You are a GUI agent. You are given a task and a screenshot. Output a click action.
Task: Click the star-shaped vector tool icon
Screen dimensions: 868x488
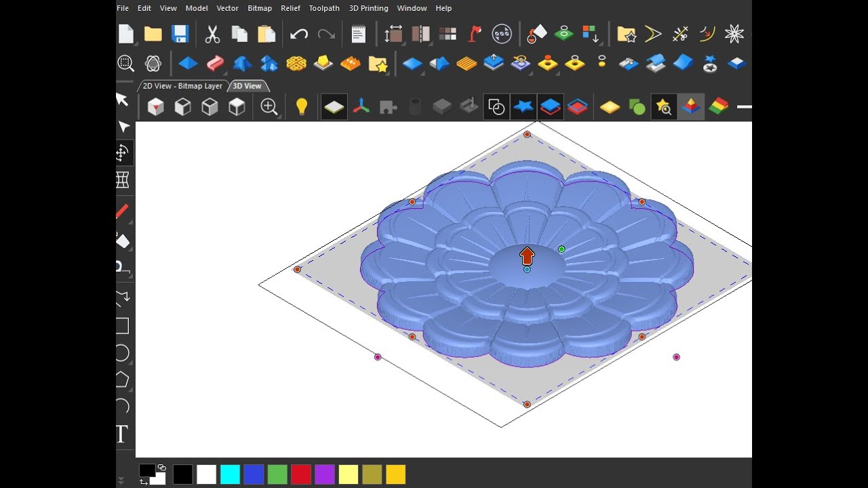coord(734,34)
